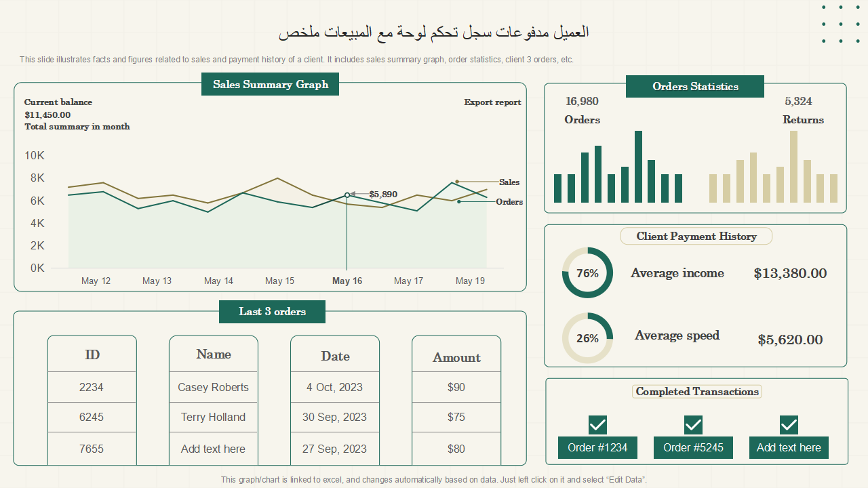Click order ID 7655 cell

[x=92, y=449]
